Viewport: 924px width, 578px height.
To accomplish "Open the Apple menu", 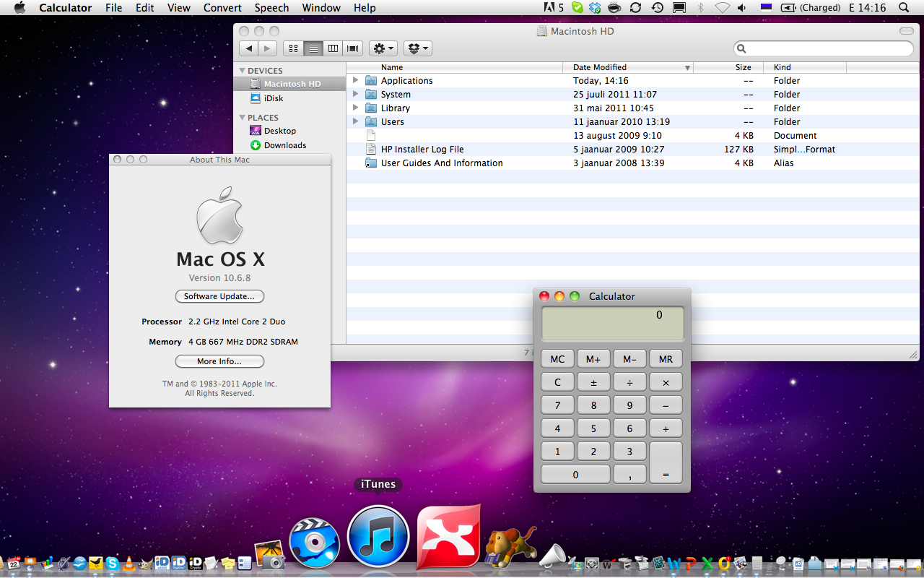I will pos(19,8).
